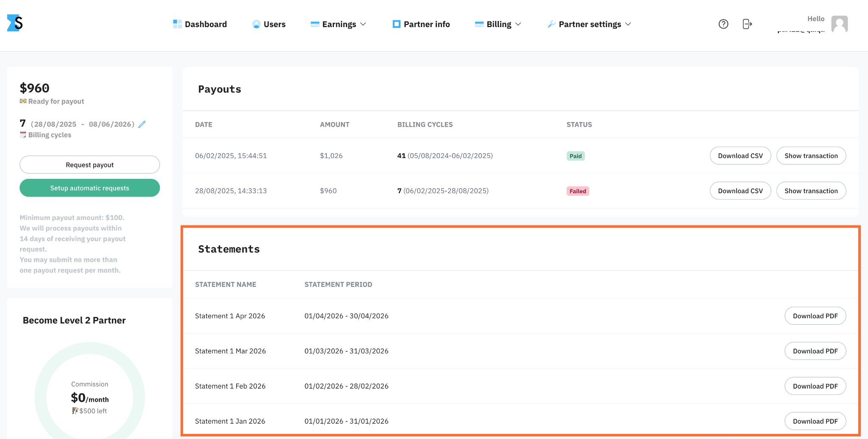Click the S company logo

(x=15, y=23)
